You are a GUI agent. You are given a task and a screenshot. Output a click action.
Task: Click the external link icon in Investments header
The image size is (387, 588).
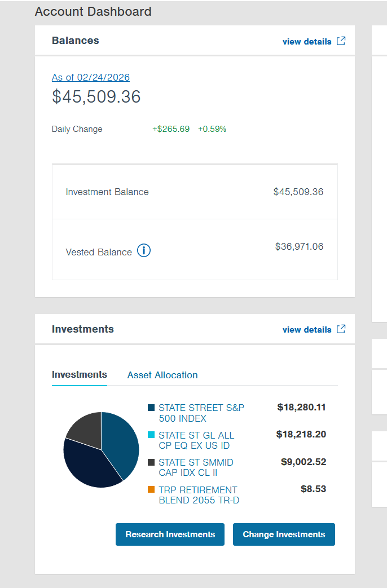coord(341,329)
